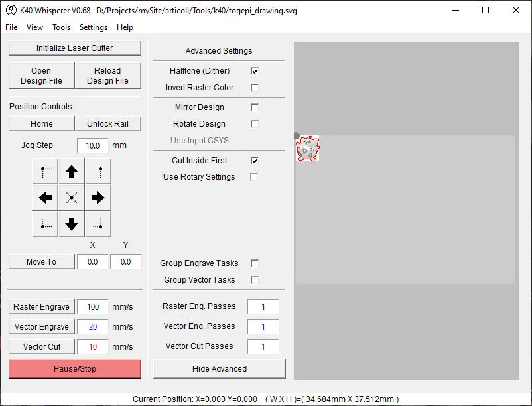Uncheck the Halftone (Dither) option

(x=254, y=71)
